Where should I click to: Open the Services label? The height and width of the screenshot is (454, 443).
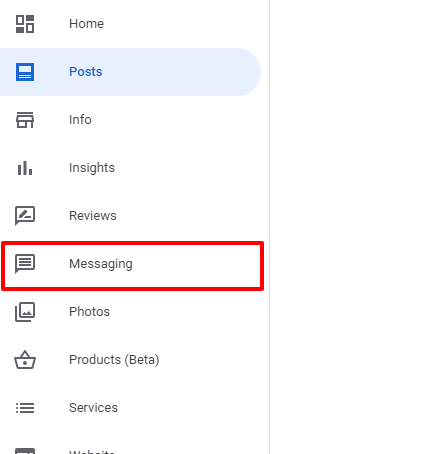93,408
